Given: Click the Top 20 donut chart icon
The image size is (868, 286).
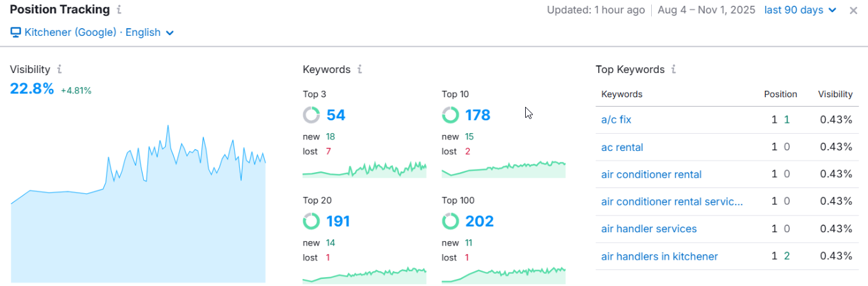Looking at the screenshot, I should click(x=312, y=221).
